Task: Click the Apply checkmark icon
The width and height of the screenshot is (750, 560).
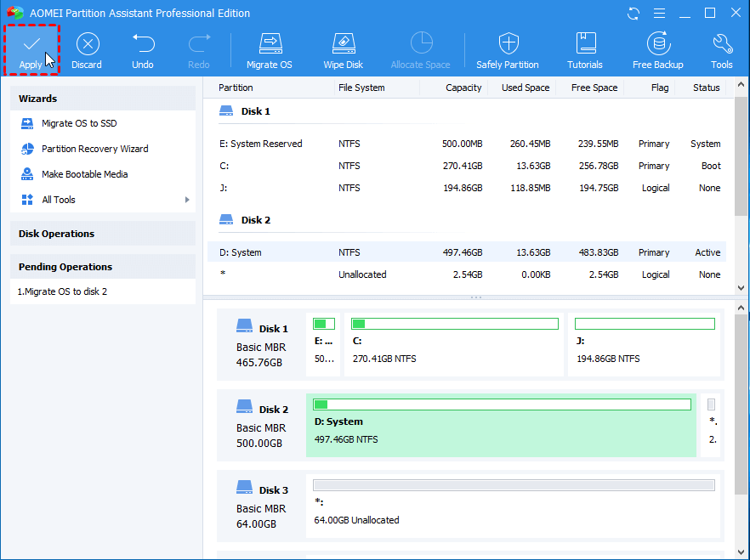Action: [31, 44]
